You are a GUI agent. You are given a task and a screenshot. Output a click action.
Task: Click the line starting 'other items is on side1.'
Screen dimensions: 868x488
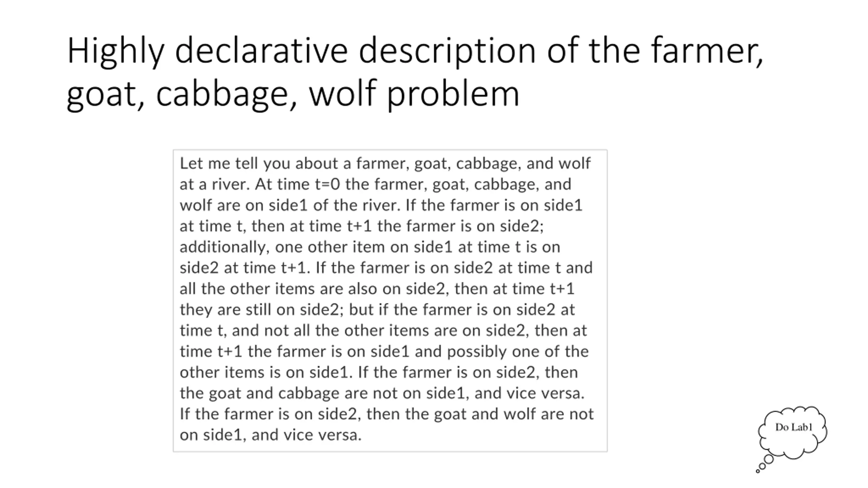(x=379, y=372)
